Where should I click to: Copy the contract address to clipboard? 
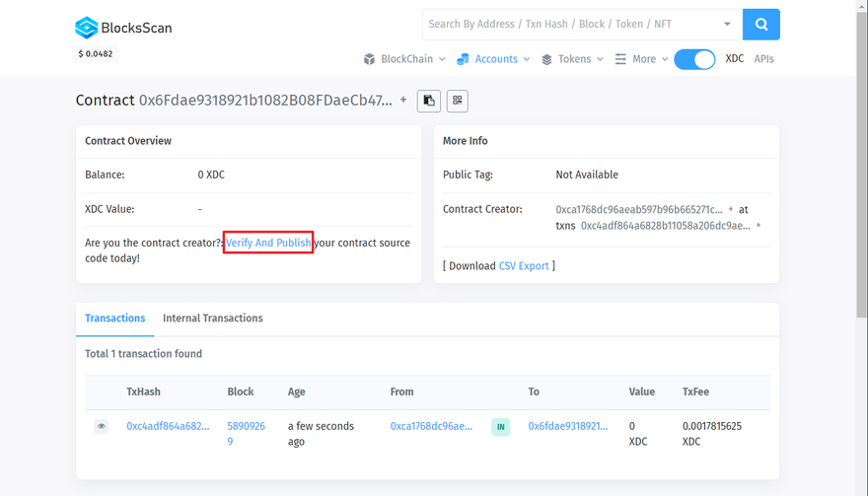(x=429, y=101)
